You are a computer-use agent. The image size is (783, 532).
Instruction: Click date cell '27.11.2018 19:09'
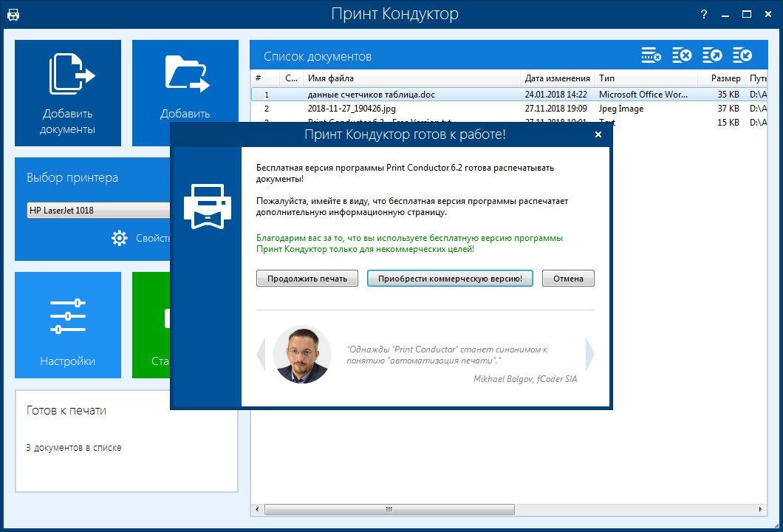click(555, 109)
